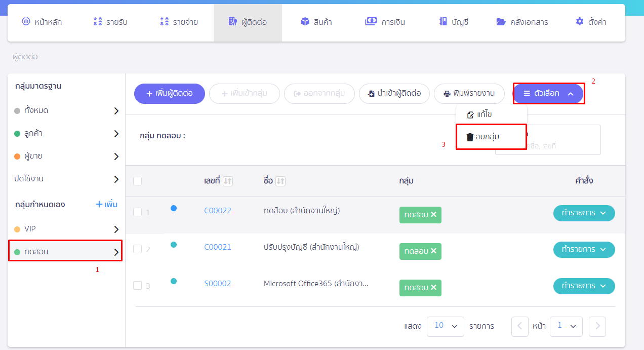Click the blue status dot on row C00022
This screenshot has width=644, height=350.
click(x=174, y=208)
